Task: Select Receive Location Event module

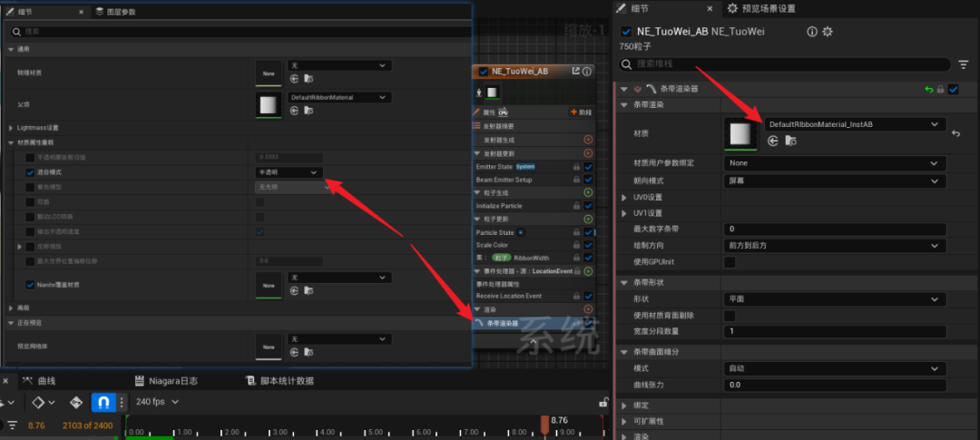Action: point(509,296)
